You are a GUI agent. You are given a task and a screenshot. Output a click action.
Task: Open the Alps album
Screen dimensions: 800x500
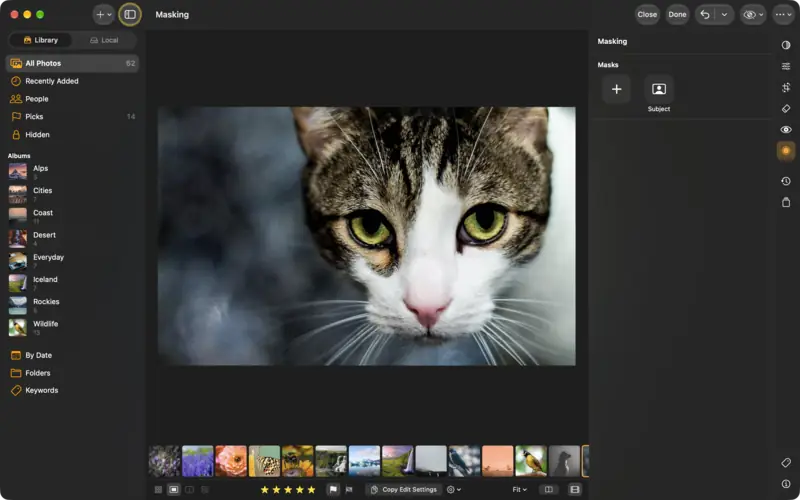pos(72,171)
